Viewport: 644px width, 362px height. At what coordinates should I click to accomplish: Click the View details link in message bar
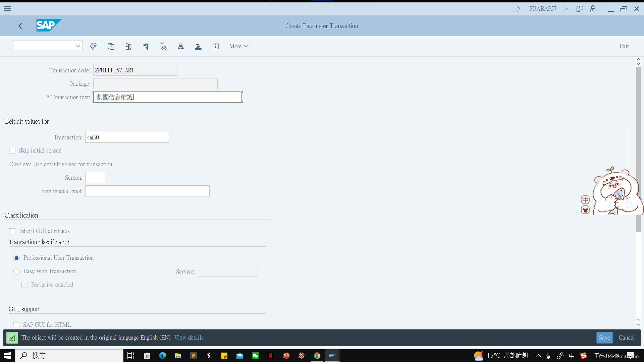click(189, 338)
